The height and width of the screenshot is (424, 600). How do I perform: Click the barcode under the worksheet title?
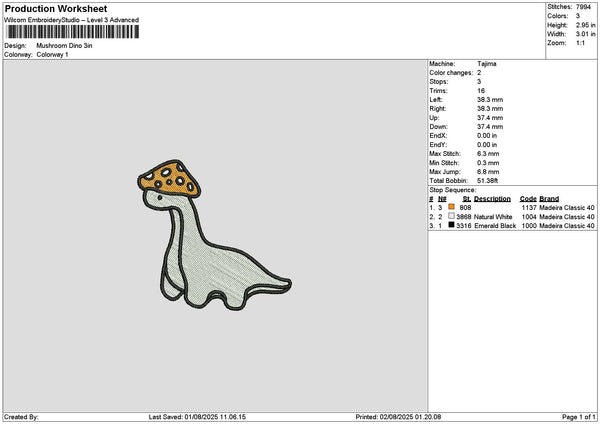72,32
